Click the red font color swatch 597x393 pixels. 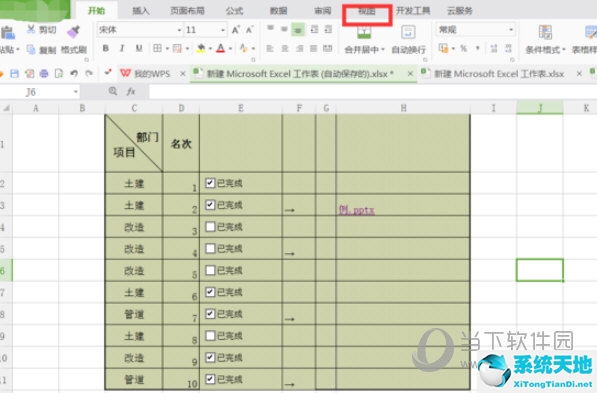(220, 48)
